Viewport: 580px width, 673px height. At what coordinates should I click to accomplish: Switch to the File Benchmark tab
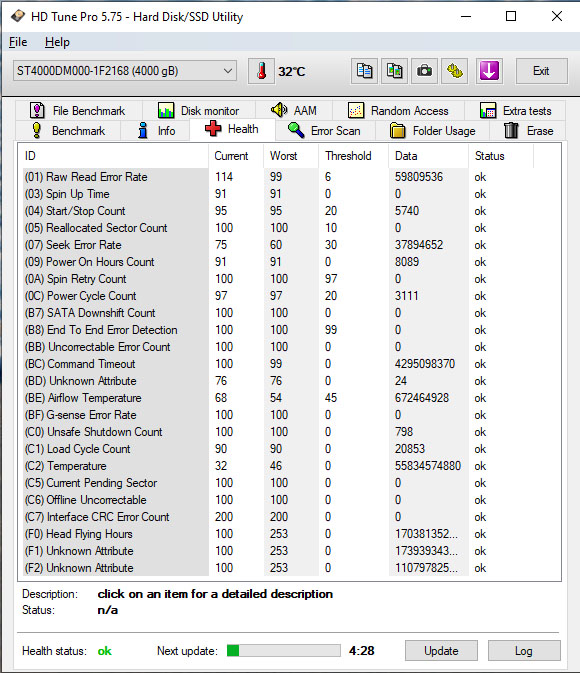point(78,111)
